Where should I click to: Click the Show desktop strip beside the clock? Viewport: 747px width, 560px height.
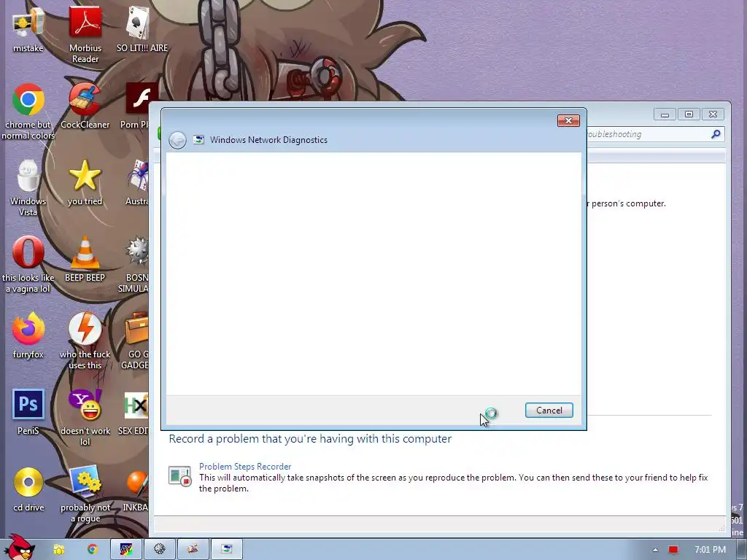pyautogui.click(x=742, y=550)
